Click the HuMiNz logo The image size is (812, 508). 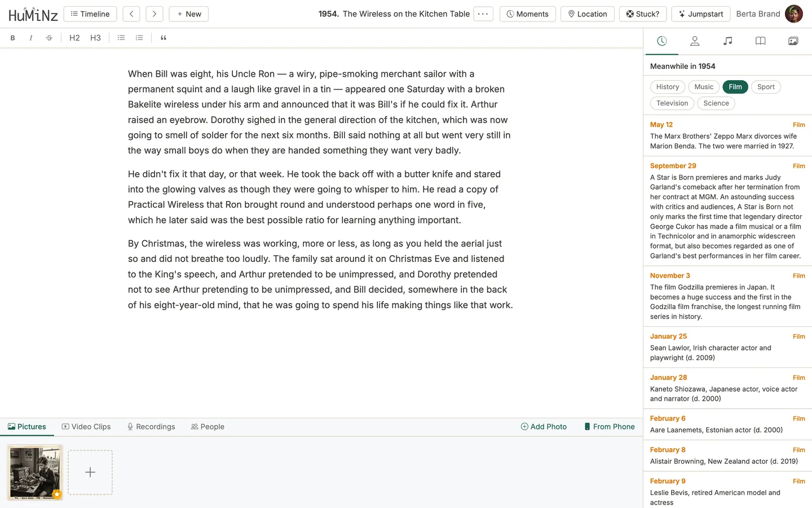point(33,14)
